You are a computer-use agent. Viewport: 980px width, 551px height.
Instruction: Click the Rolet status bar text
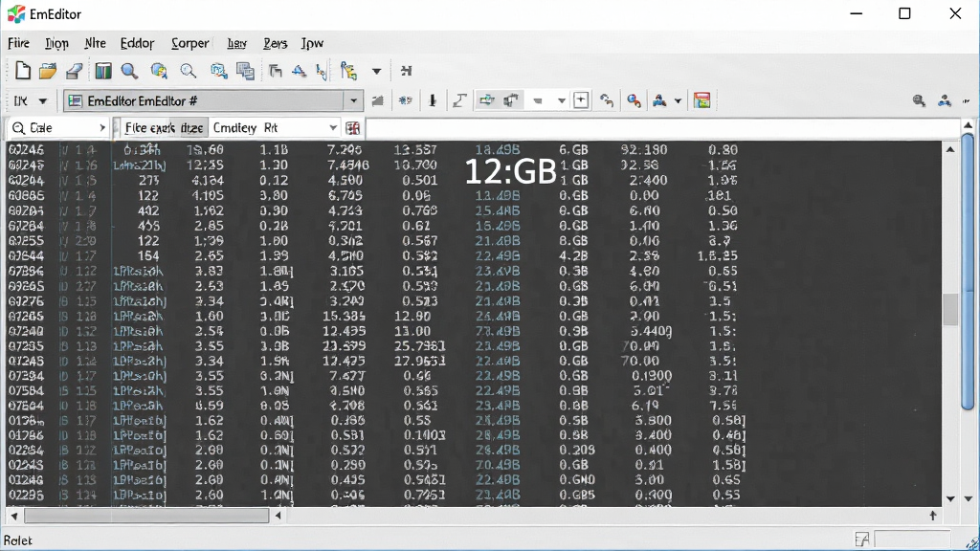coord(17,540)
